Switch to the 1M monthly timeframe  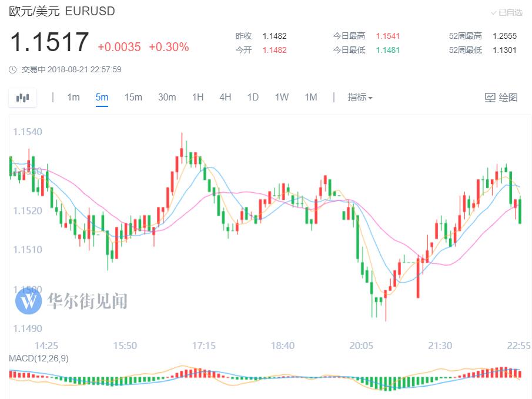(310, 98)
